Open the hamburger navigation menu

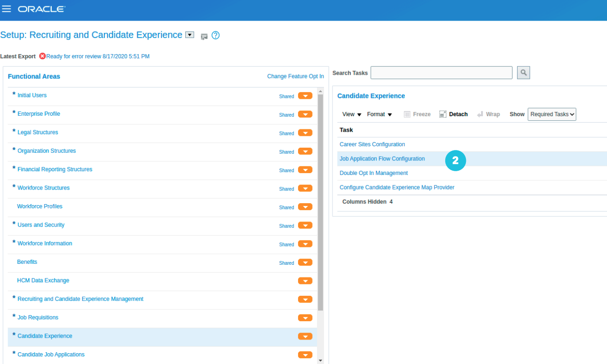tap(7, 9)
